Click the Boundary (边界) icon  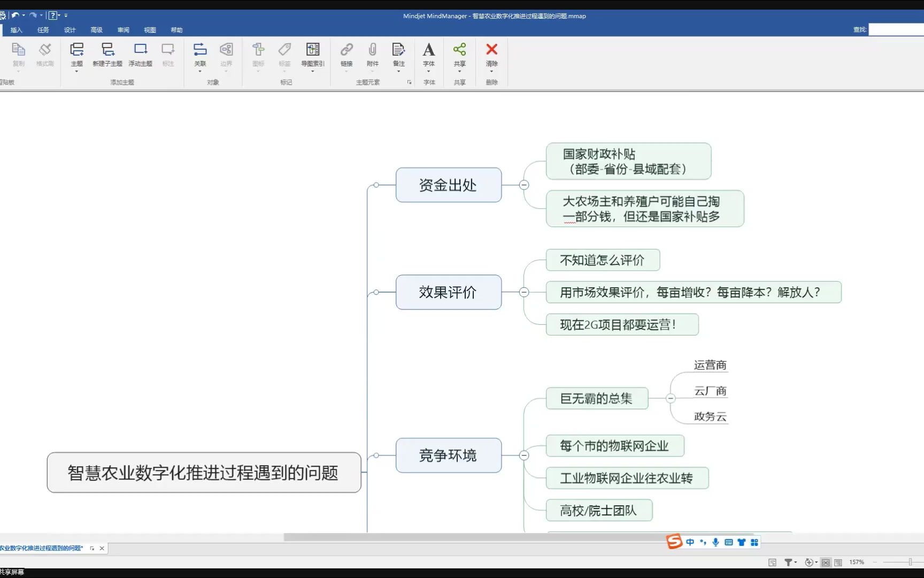(x=226, y=50)
